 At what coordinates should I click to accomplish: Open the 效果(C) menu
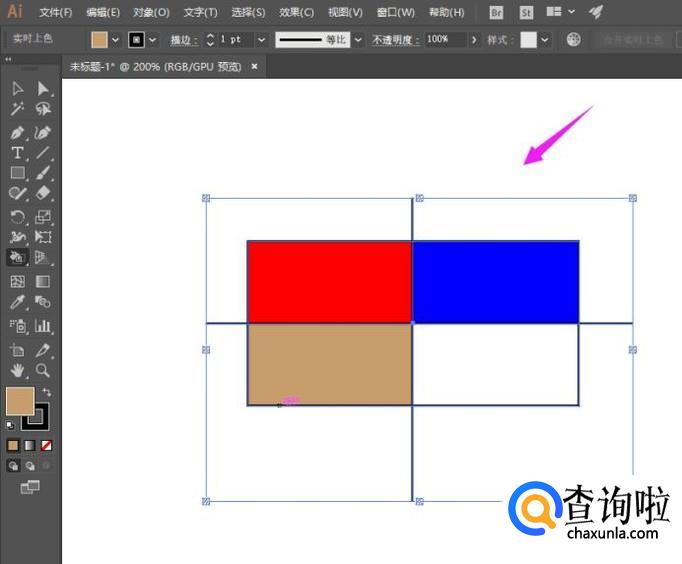coord(296,12)
